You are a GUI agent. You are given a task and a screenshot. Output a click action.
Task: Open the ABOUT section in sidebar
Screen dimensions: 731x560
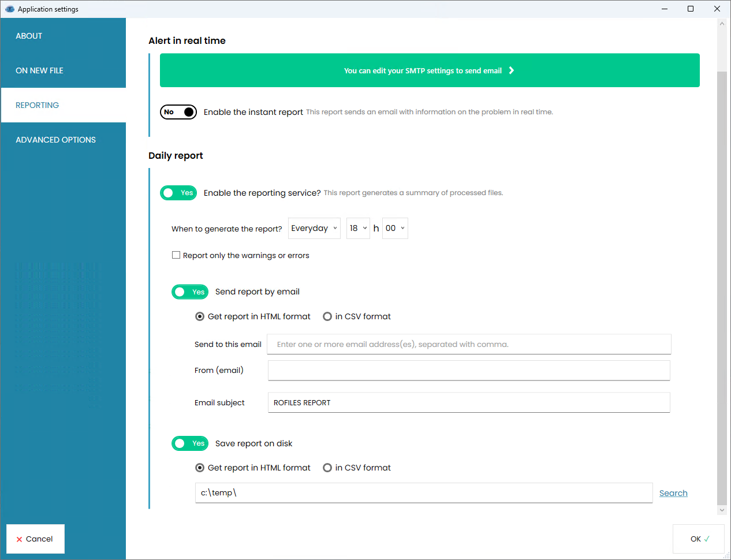pyautogui.click(x=63, y=36)
